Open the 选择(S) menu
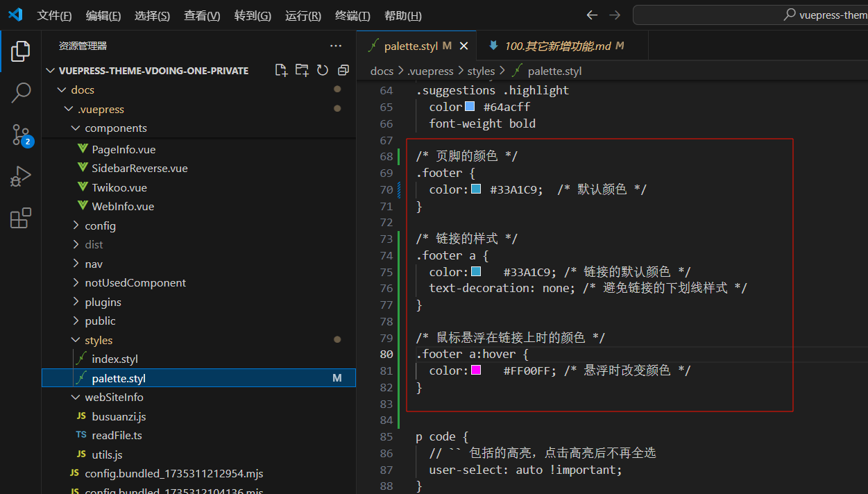 tap(152, 15)
